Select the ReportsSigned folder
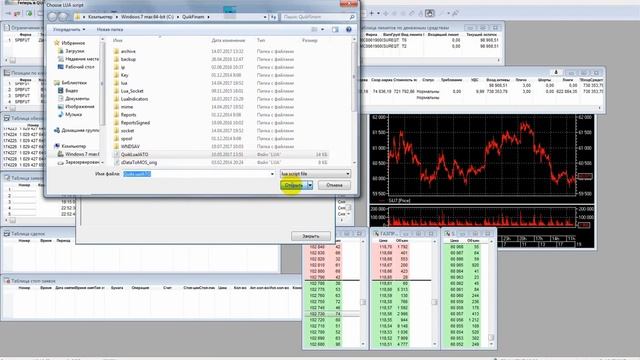 pos(135,123)
